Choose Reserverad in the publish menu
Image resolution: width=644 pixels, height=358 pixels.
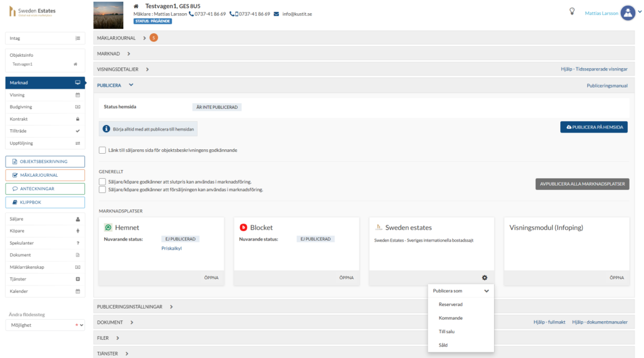[451, 304]
